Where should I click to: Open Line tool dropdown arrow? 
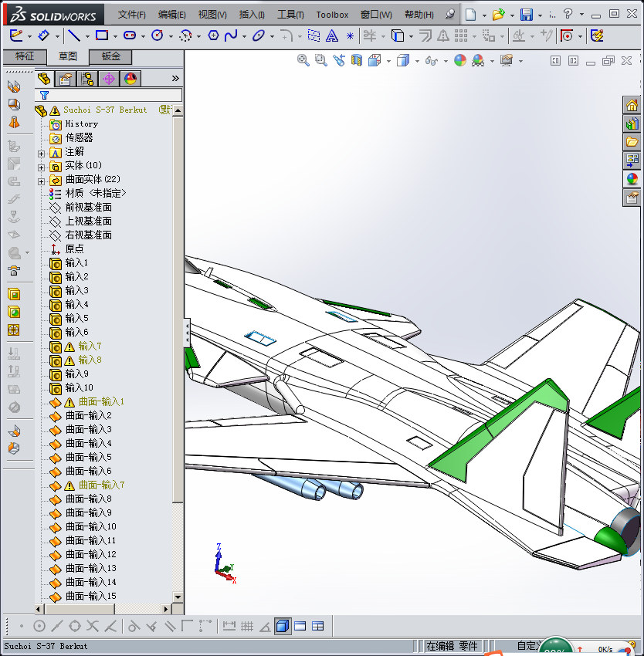tap(87, 37)
